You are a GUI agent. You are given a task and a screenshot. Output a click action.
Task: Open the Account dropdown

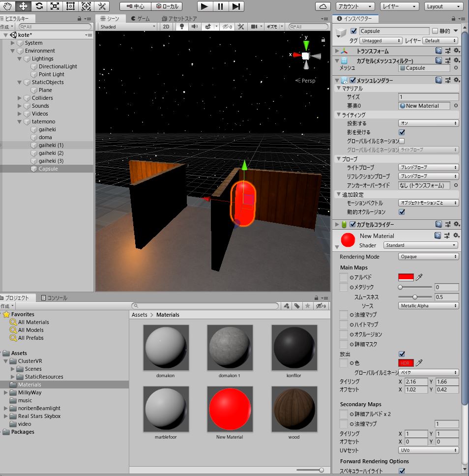tap(355, 6)
